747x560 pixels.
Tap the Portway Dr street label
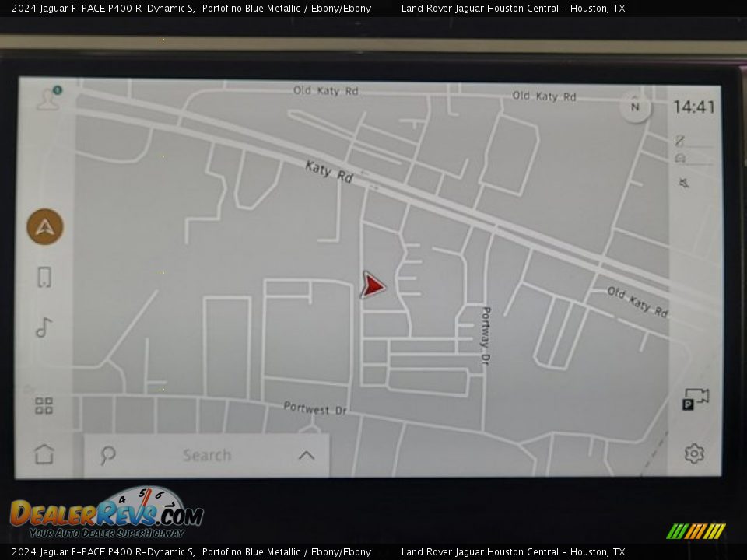(486, 336)
